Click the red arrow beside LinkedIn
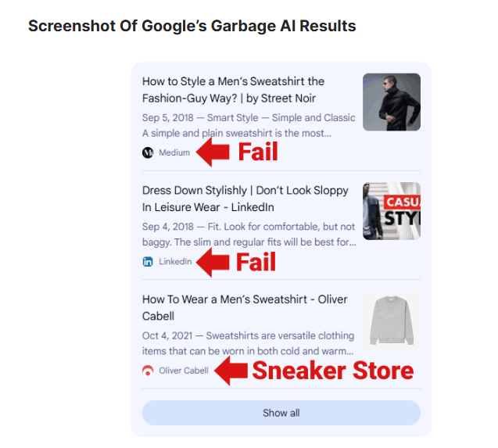The height and width of the screenshot is (448, 498). coord(212,262)
